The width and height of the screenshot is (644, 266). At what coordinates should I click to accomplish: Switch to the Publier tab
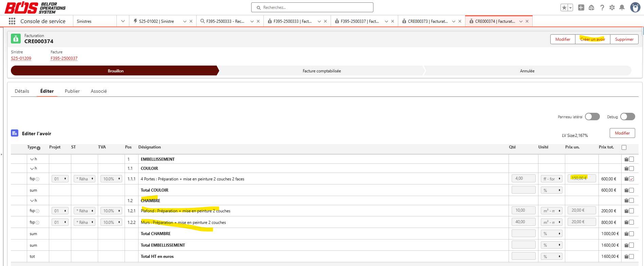point(72,91)
